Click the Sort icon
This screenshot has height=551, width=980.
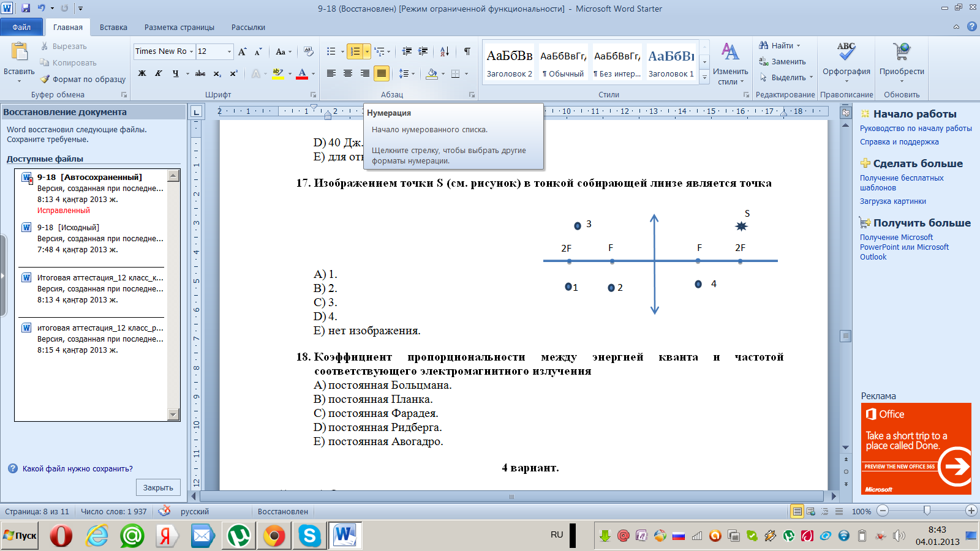tap(445, 51)
